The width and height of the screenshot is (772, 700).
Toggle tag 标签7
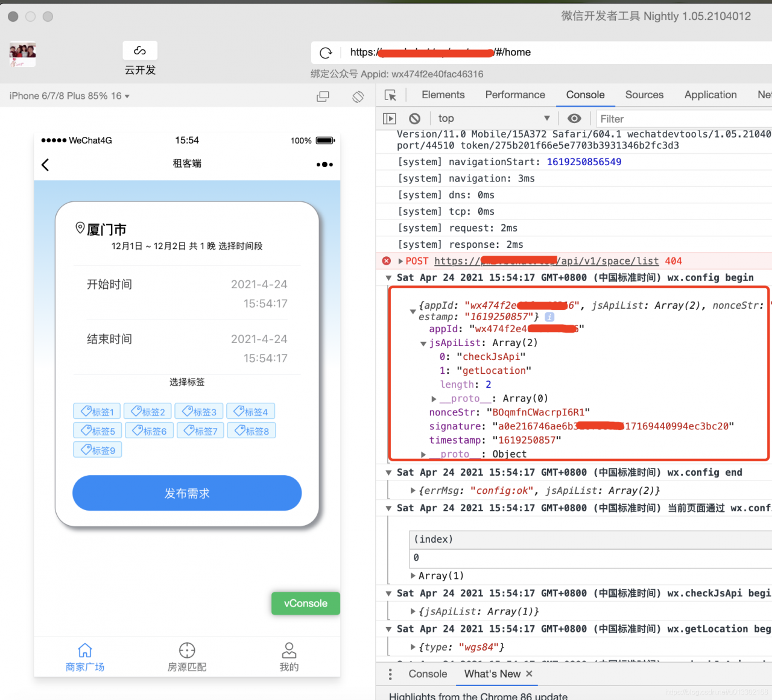pyautogui.click(x=201, y=430)
